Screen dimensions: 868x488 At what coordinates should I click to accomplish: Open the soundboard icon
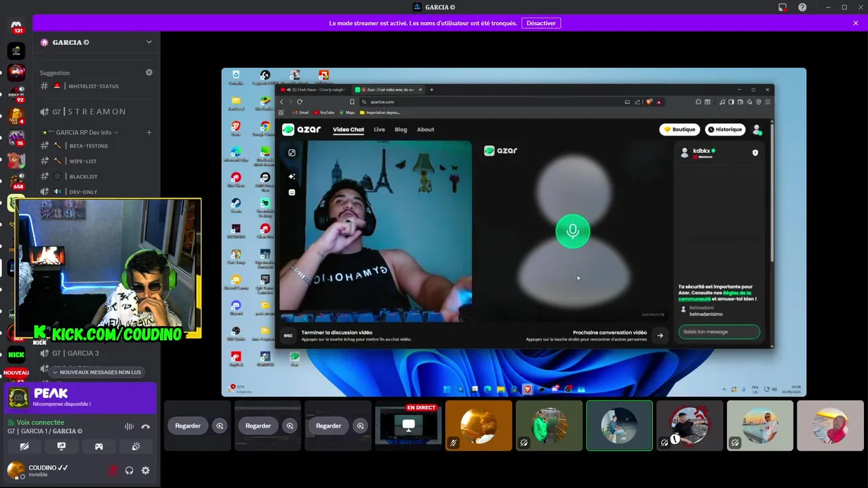pos(136,447)
